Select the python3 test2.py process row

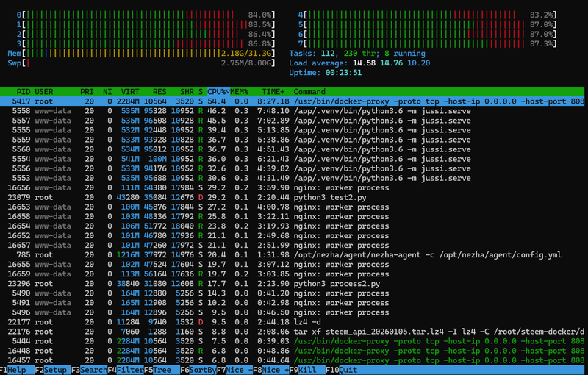(x=294, y=197)
